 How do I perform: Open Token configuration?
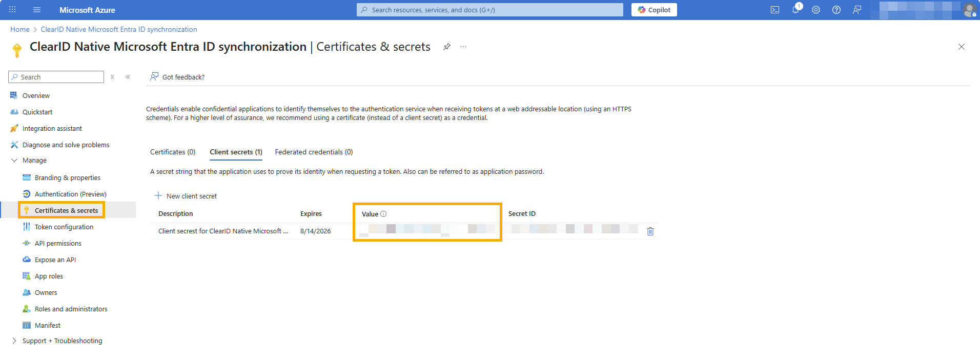tap(64, 227)
